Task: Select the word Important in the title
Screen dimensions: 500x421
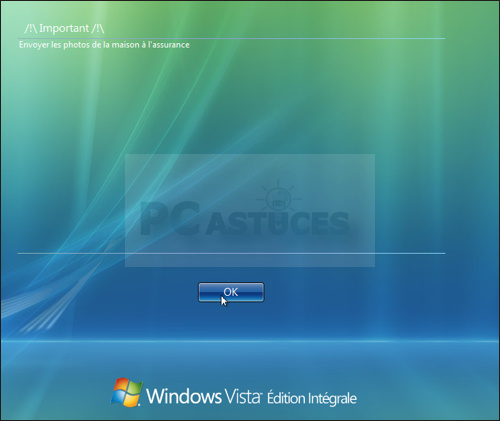Action: (x=64, y=29)
